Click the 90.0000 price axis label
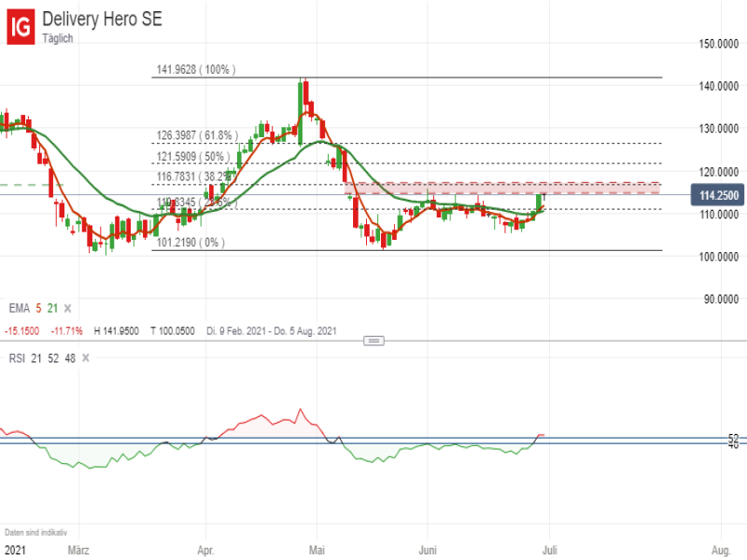 pos(721,299)
